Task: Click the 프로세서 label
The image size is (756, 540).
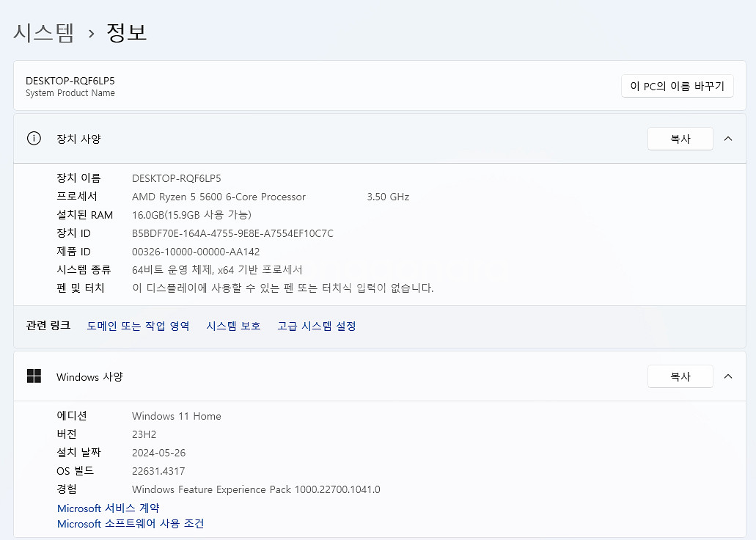Action: pos(77,197)
